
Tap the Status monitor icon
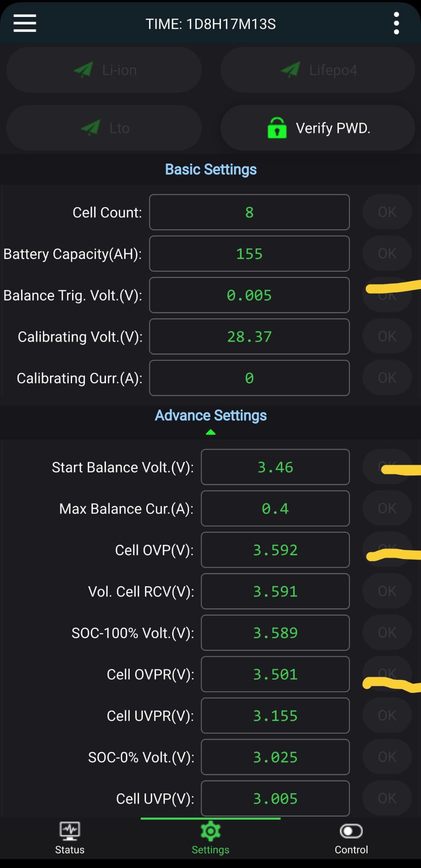click(x=70, y=832)
